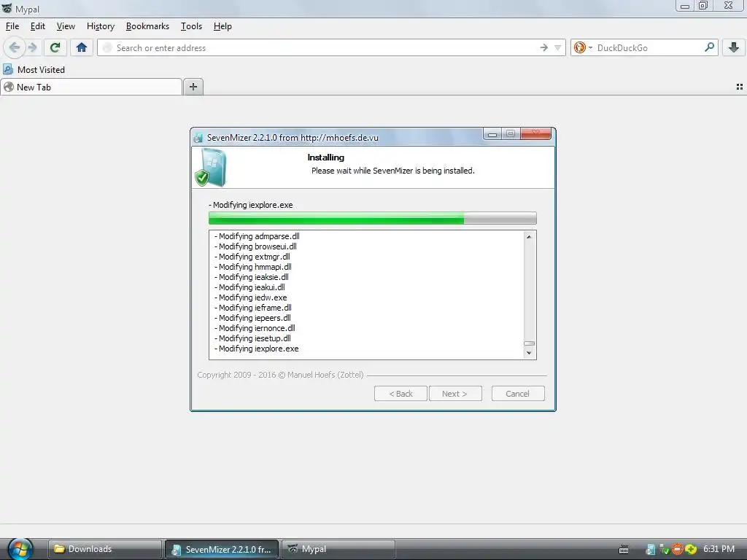This screenshot has width=747, height=560.
Task: Click the orange round tray icon
Action: 677,550
